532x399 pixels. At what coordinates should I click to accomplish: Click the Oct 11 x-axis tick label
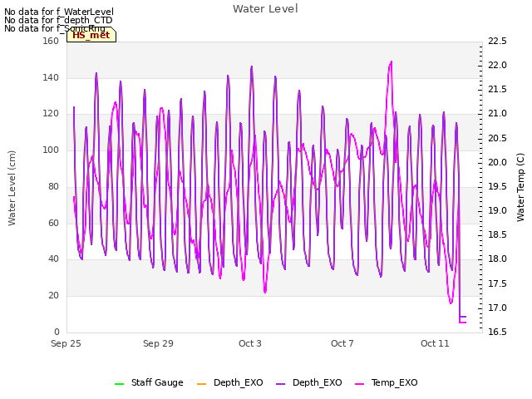(435, 343)
